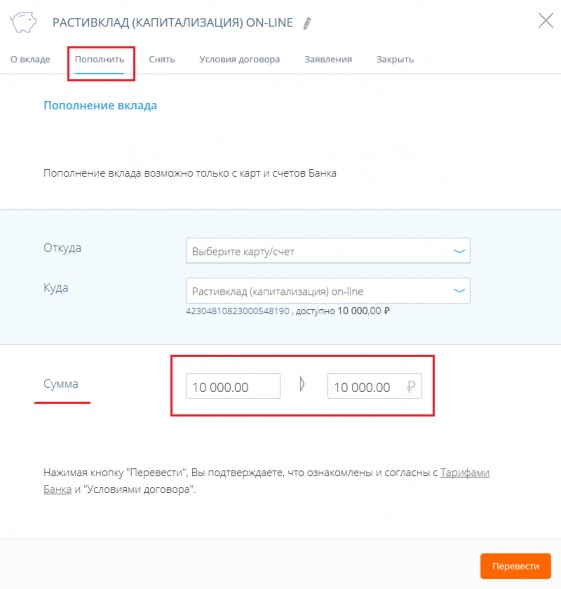Click the pencil edit icon beside deposit title
561x589 pixels.
(307, 23)
